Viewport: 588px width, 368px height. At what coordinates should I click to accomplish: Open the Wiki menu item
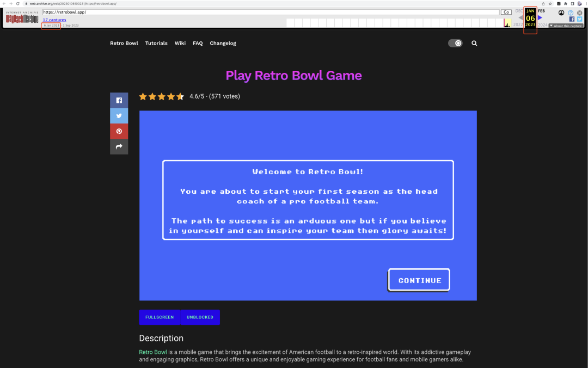(x=180, y=43)
